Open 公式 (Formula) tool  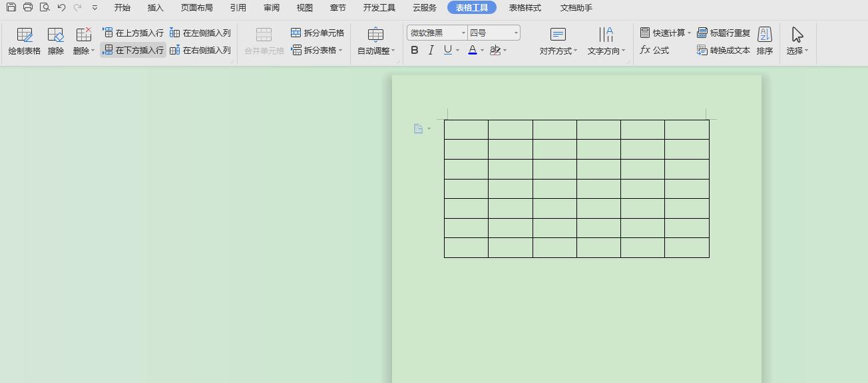654,50
